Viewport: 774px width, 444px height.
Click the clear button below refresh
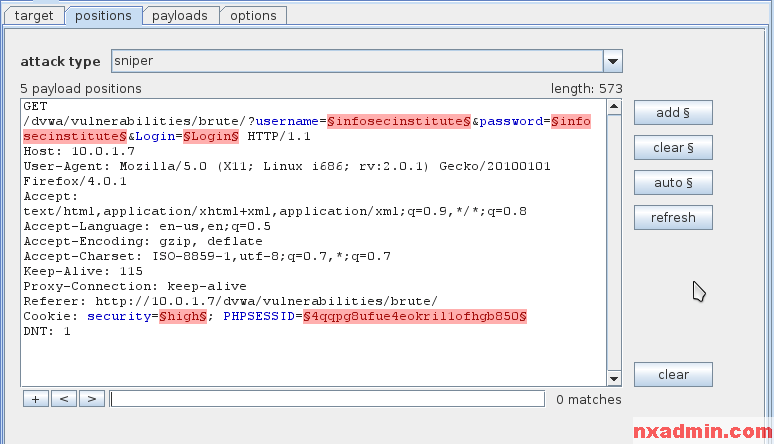coord(673,374)
